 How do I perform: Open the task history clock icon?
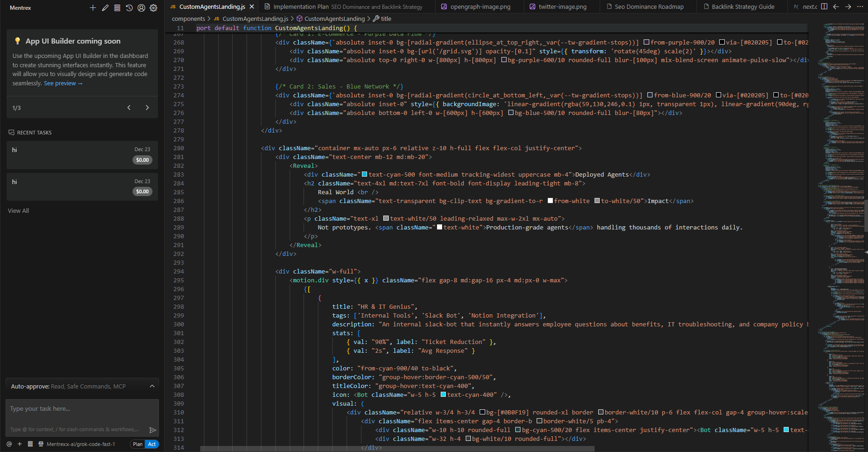click(x=129, y=8)
